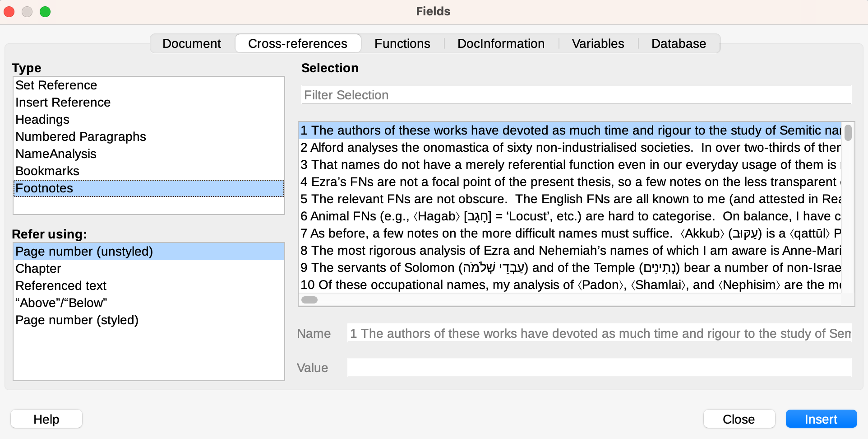The image size is (868, 439).
Task: Switch to the Database tab
Action: tap(678, 43)
